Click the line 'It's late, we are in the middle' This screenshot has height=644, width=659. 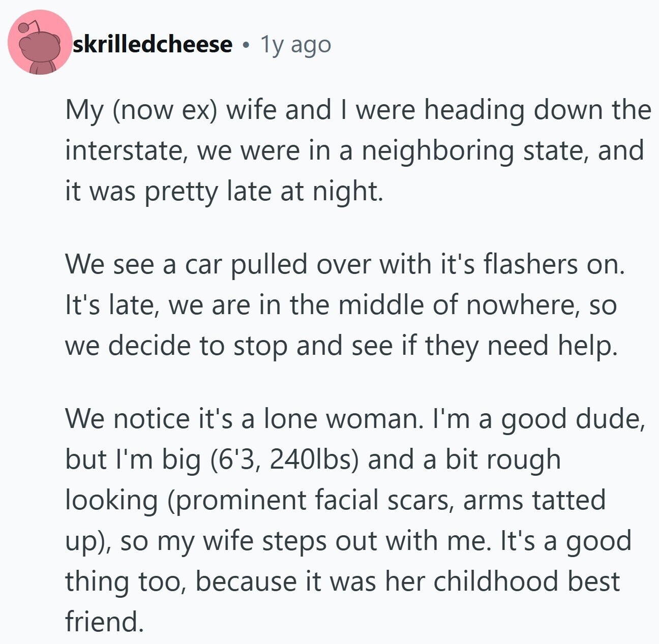click(341, 305)
